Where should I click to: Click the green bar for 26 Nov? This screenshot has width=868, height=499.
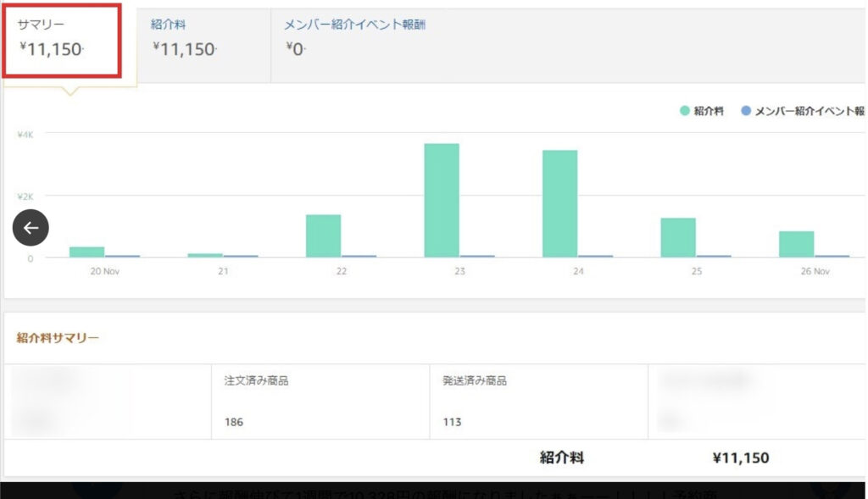tap(796, 244)
